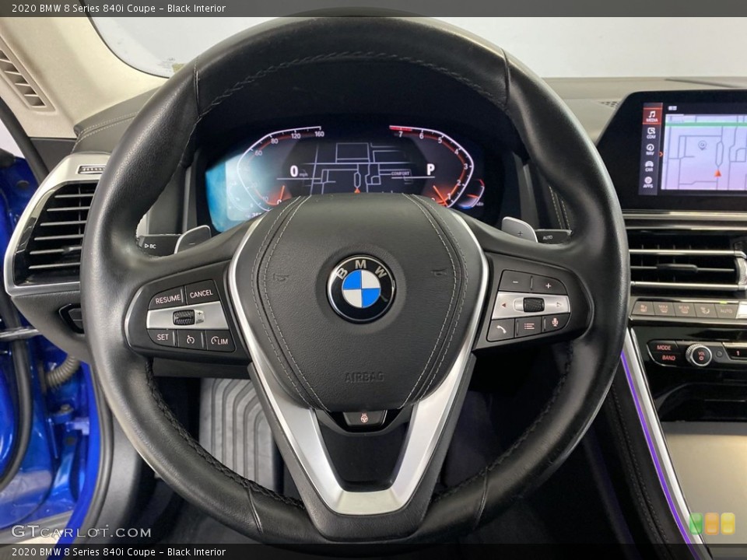Tap the air recirculation climate button

click(x=705, y=310)
